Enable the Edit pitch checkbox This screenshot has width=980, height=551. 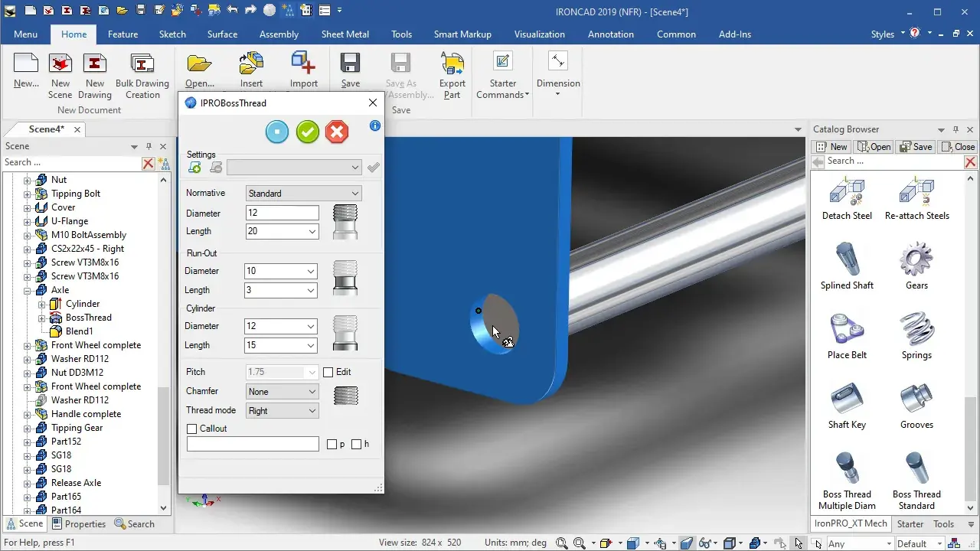(328, 372)
